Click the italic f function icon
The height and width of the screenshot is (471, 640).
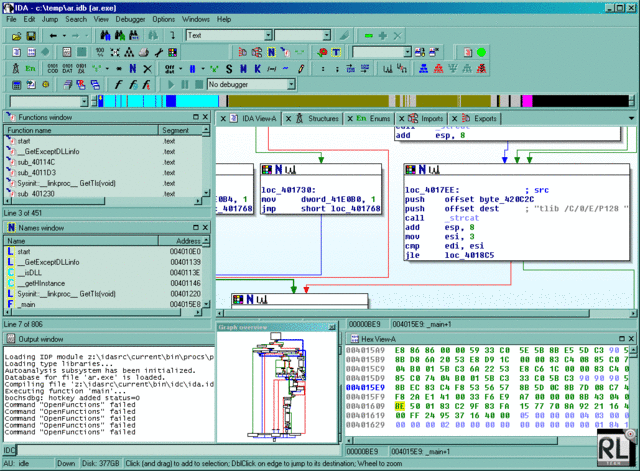pyautogui.click(x=118, y=85)
